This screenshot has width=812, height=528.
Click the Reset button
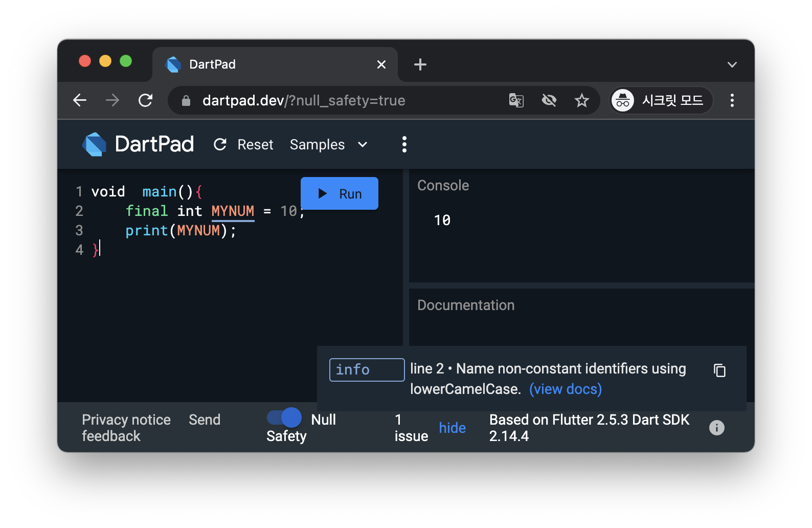243,145
